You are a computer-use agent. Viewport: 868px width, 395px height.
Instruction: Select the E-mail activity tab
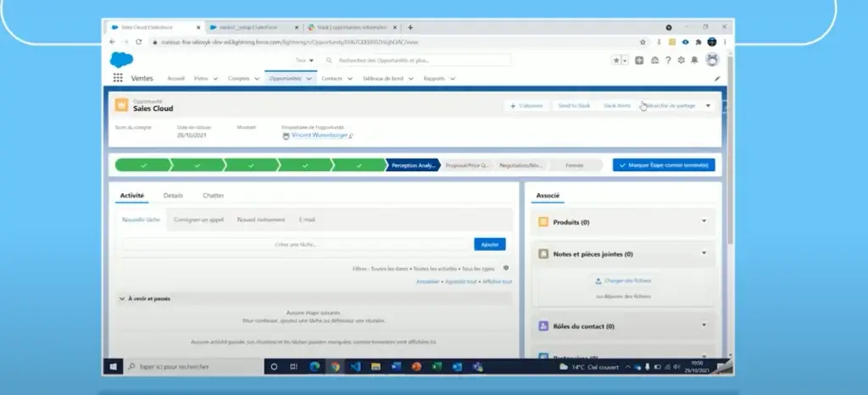pos(307,220)
